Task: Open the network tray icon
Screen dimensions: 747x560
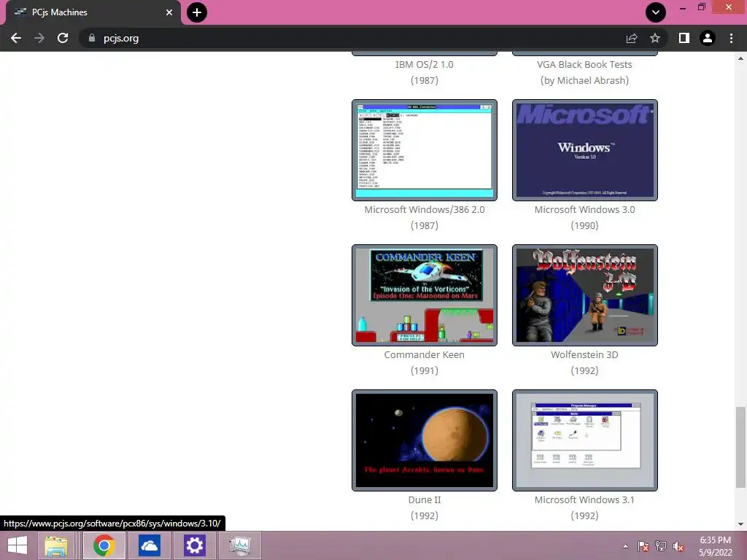Action: [661, 546]
